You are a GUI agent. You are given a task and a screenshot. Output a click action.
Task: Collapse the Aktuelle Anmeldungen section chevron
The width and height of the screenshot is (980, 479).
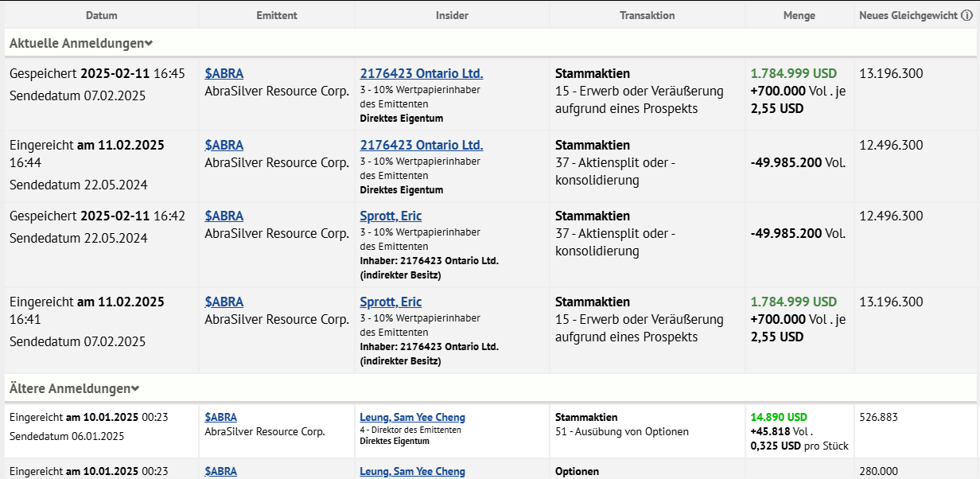[x=150, y=44]
